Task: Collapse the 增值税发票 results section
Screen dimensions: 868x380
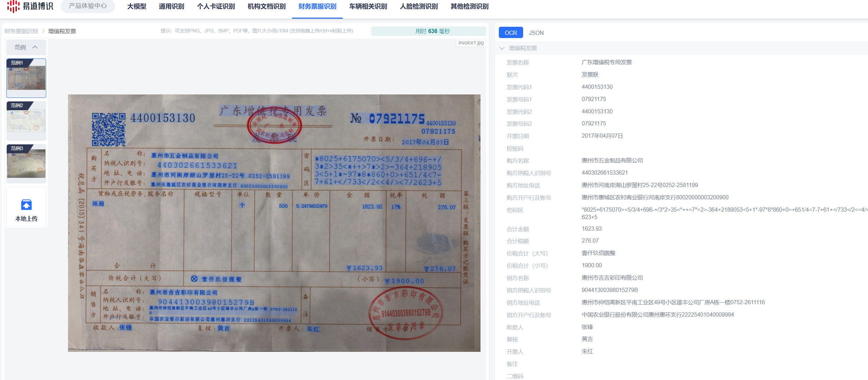Action: pyautogui.click(x=502, y=48)
